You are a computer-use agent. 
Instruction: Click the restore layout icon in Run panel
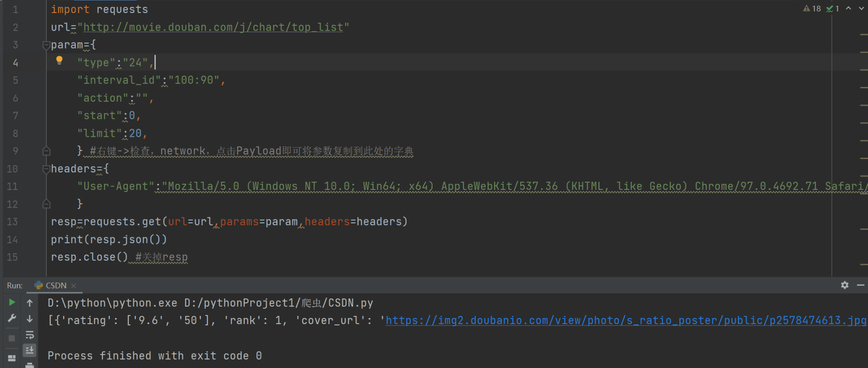12,358
